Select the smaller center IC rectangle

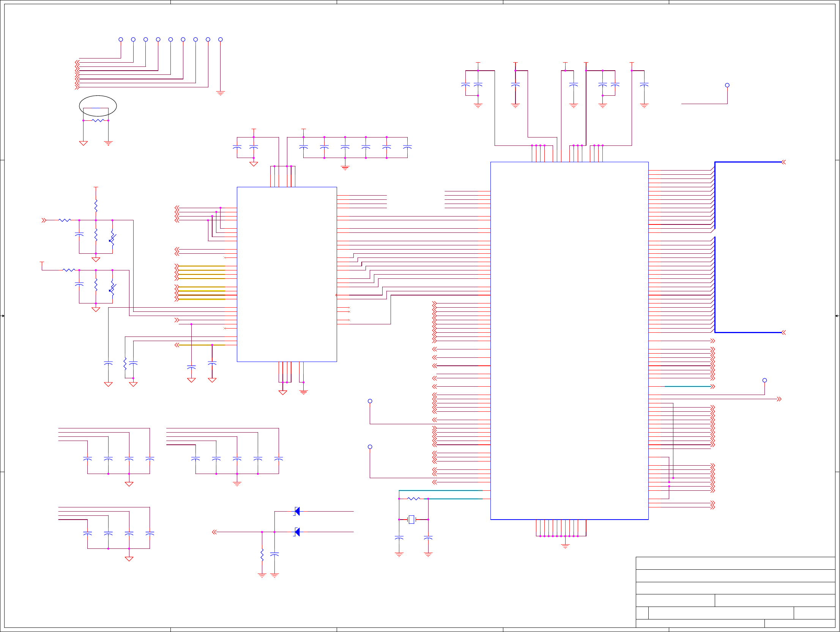tap(287, 274)
